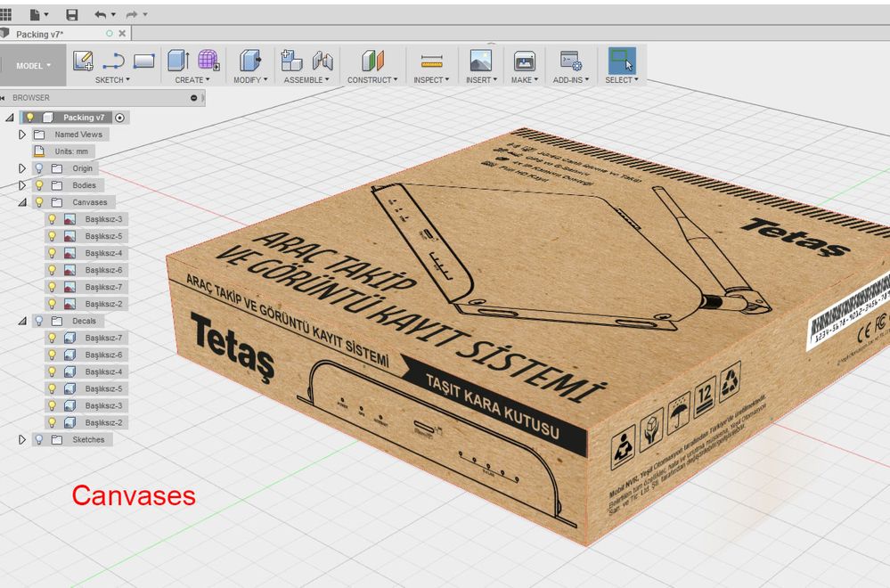Click the Bodies folder icon
The height and width of the screenshot is (588, 890).
point(57,185)
